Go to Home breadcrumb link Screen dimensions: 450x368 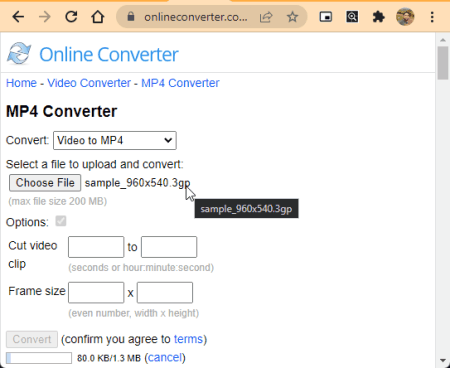(21, 83)
